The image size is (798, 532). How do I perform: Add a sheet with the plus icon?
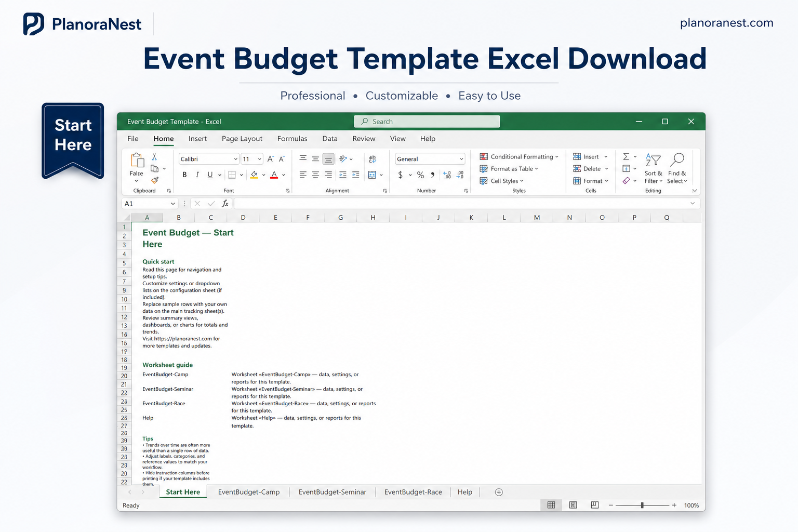pyautogui.click(x=499, y=492)
